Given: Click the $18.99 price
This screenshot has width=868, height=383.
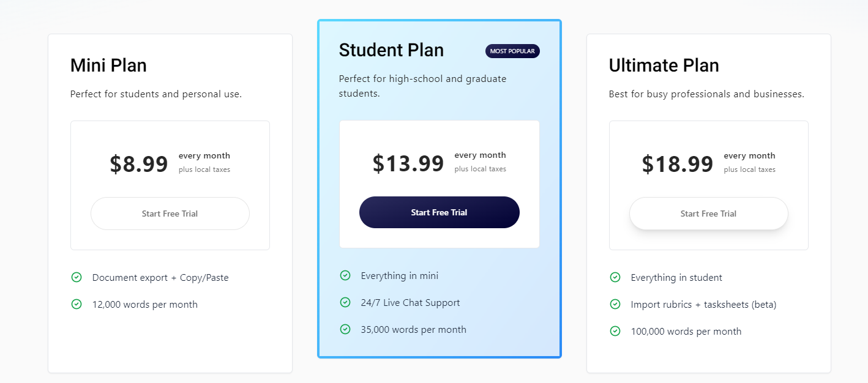Looking at the screenshot, I should point(678,164).
